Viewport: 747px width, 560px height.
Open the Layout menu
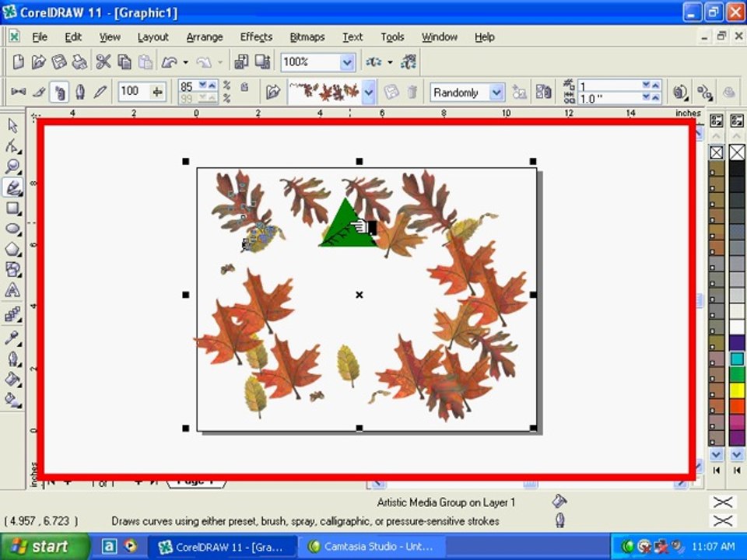(153, 37)
